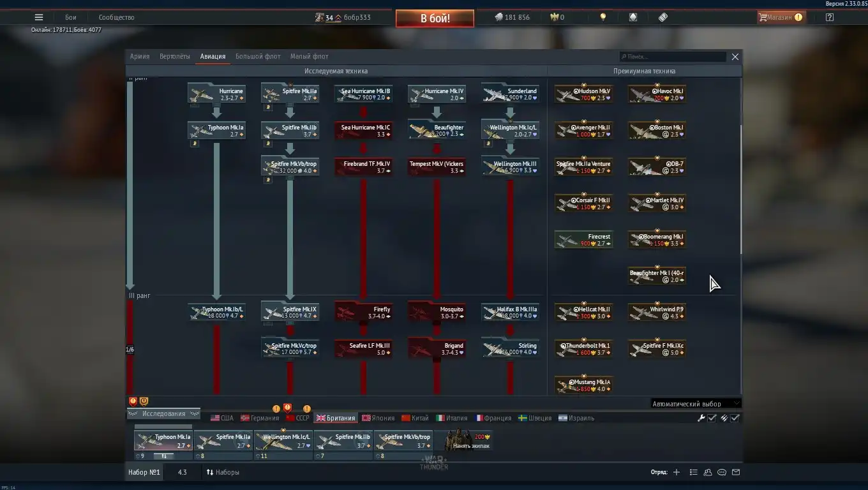Open the squad list icon
Screen dimensions: 868x490
tap(694, 472)
